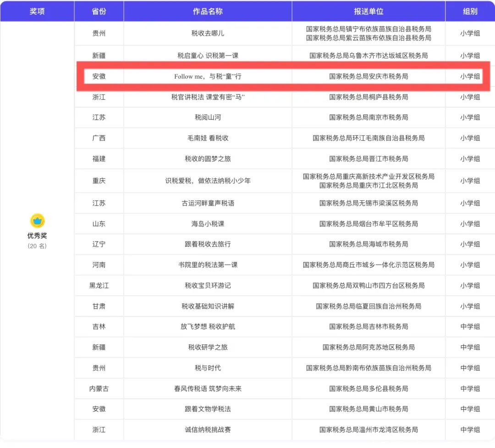Select the 奖项 column header
The width and height of the screenshot is (495, 448).
point(37,11)
